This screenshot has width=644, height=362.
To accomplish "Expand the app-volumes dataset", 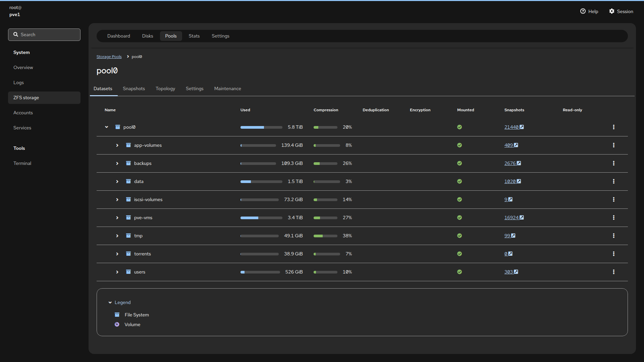I will (117, 145).
